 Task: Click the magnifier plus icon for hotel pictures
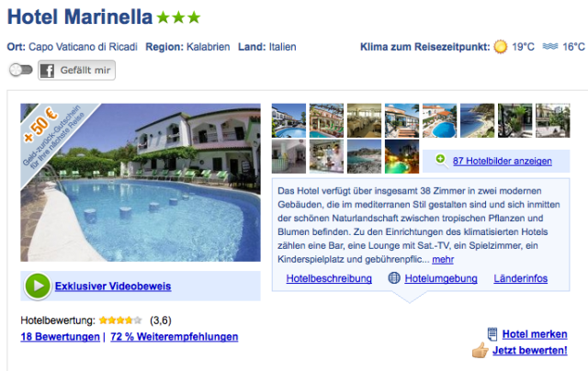(x=441, y=161)
